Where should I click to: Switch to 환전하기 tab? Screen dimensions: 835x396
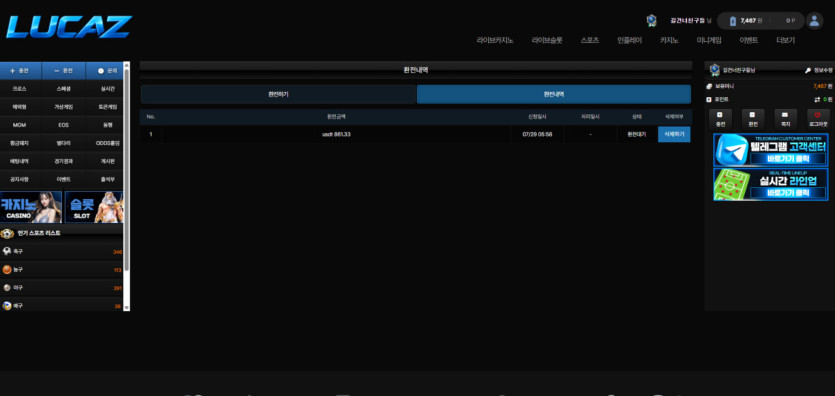279,94
